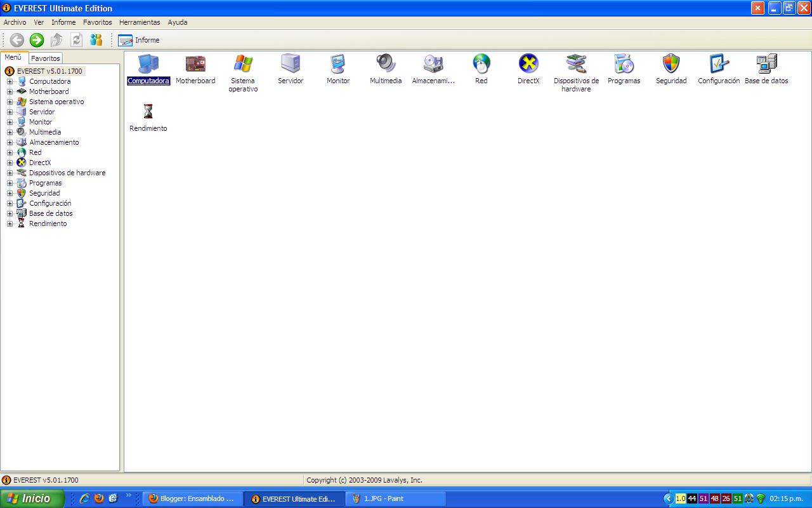This screenshot has height=508, width=812.
Task: Expand the Servidor tree node
Action: pos(10,112)
